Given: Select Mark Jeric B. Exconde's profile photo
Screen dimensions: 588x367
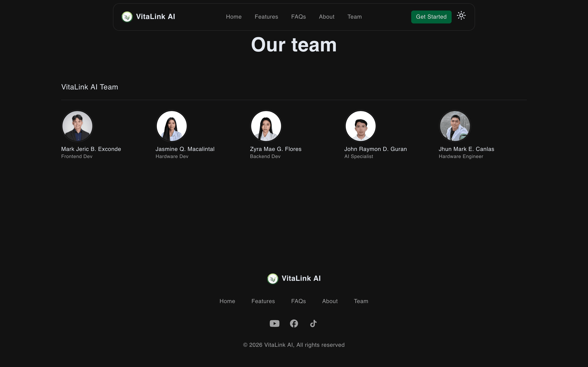Looking at the screenshot, I should click(77, 126).
